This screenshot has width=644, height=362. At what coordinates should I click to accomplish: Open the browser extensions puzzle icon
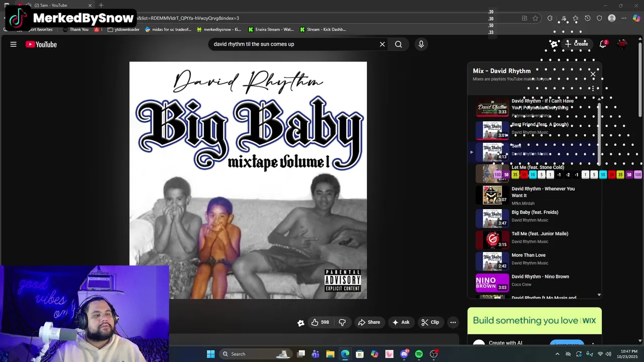point(550,18)
